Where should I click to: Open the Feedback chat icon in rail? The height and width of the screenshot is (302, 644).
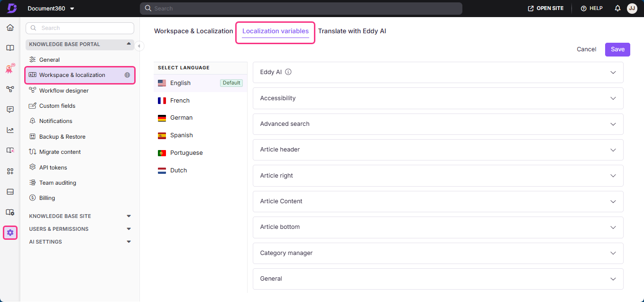point(10,110)
